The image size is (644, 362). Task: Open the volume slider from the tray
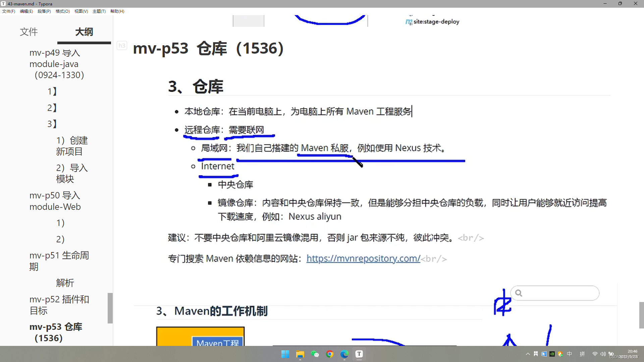(603, 354)
